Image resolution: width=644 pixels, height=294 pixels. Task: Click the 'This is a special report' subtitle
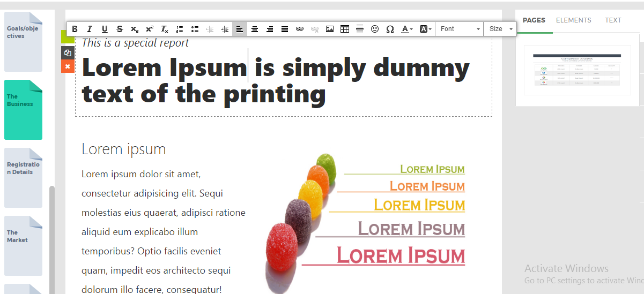tap(135, 43)
